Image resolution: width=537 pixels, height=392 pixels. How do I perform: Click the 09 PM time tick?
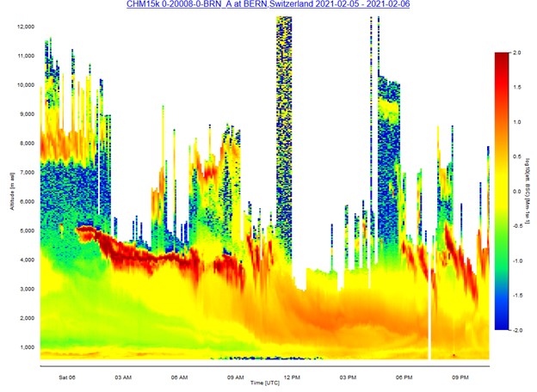click(x=460, y=377)
